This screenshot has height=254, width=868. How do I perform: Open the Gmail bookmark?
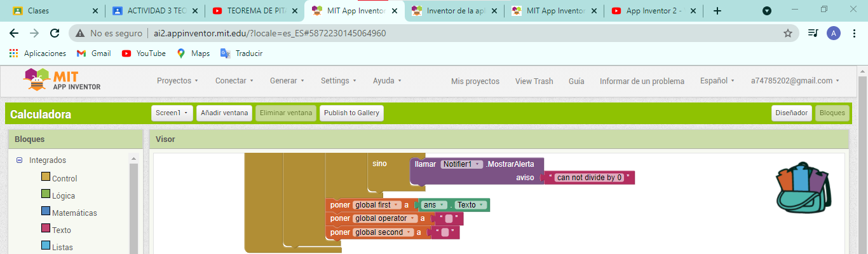93,53
